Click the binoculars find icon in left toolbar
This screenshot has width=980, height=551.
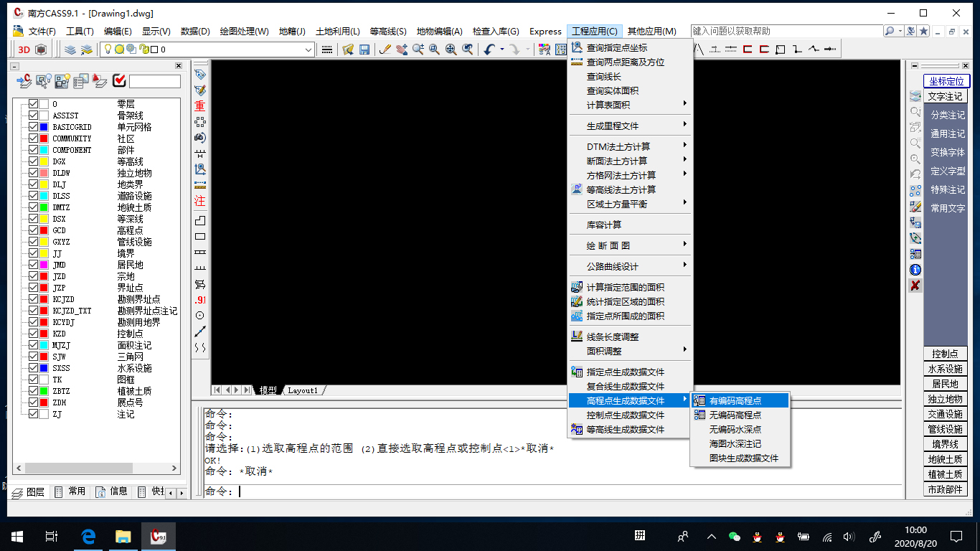200,137
